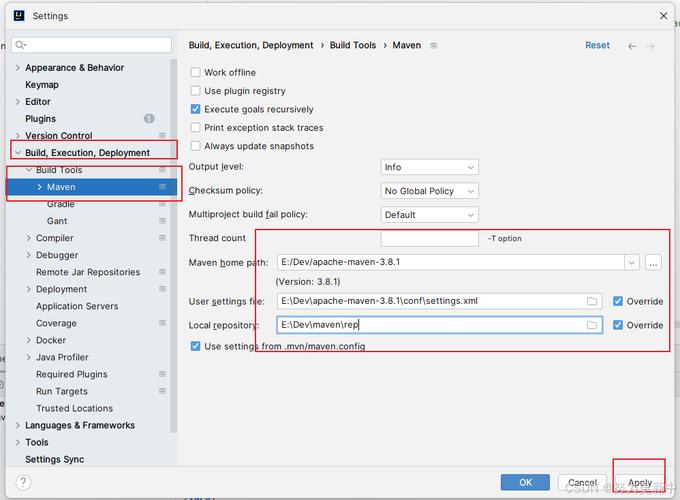Click the OK button
680x500 pixels.
[525, 482]
